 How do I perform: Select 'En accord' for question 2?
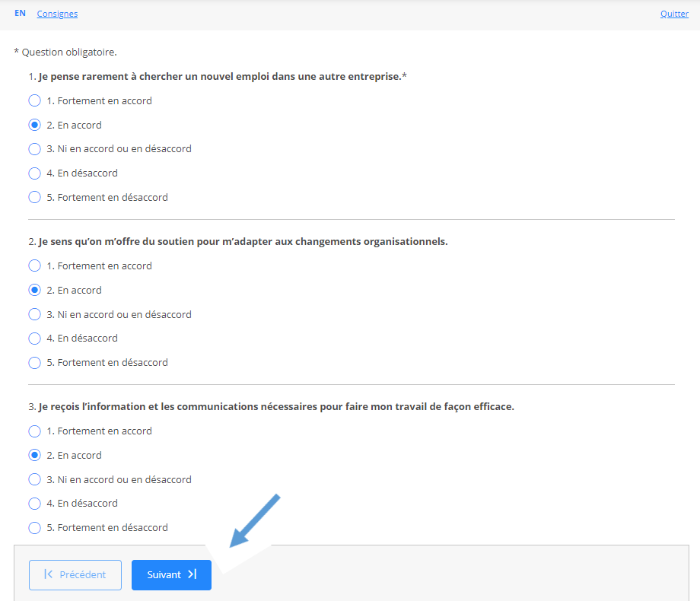(x=34, y=291)
